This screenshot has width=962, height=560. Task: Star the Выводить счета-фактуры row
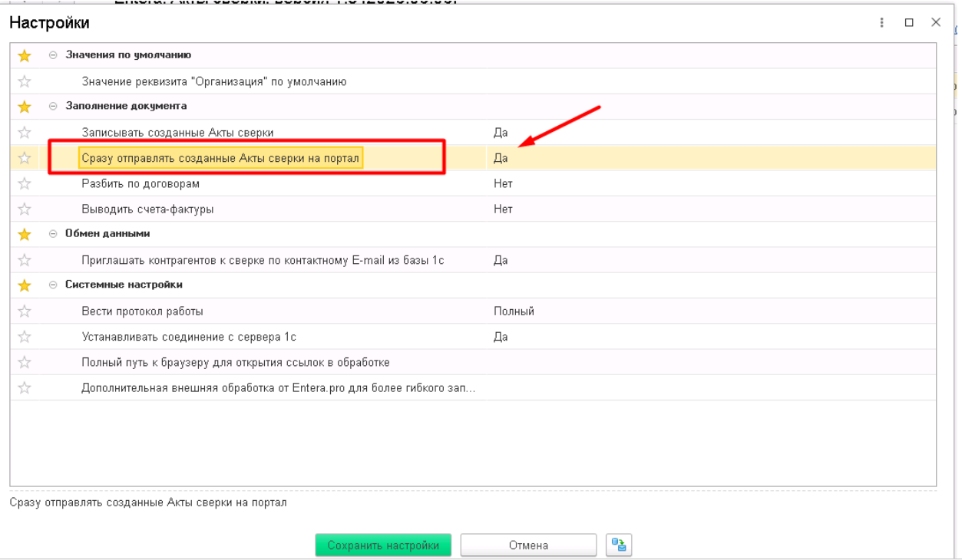25,209
